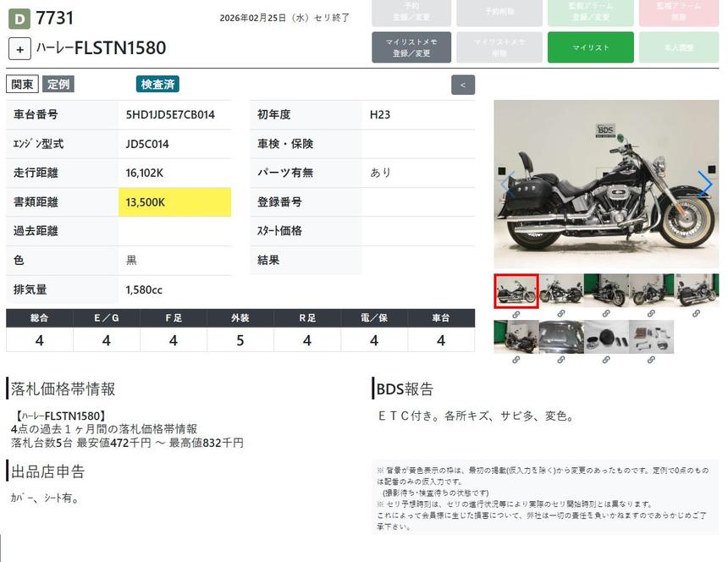The image size is (728, 562).
Task: Select the first red-bordered motorcycle thumbnail
Action: 516,291
